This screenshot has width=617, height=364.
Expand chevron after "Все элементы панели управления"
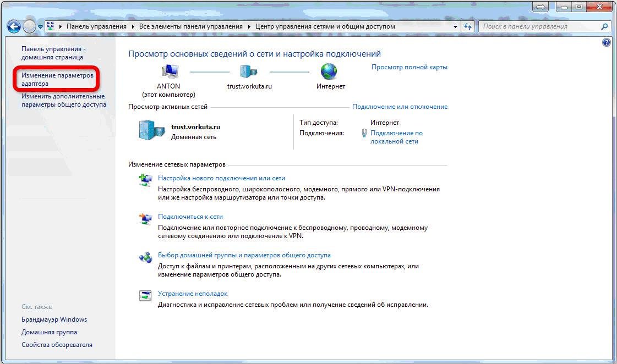pyautogui.click(x=249, y=26)
